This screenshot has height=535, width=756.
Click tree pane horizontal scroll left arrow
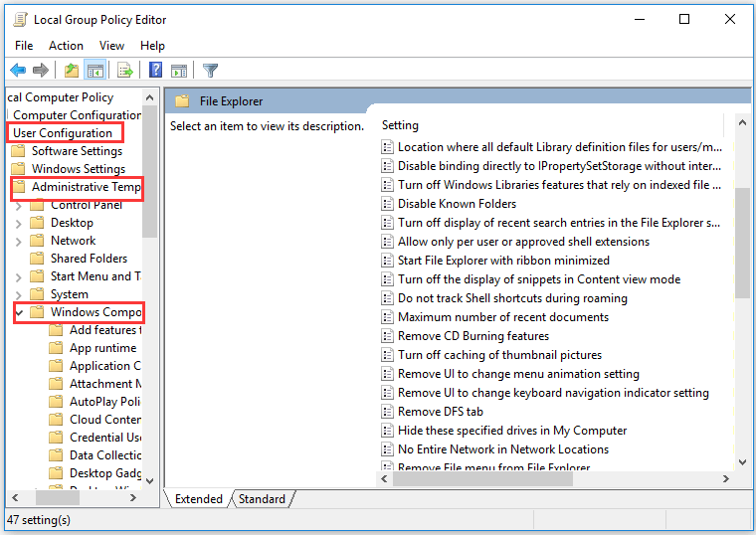click(15, 498)
